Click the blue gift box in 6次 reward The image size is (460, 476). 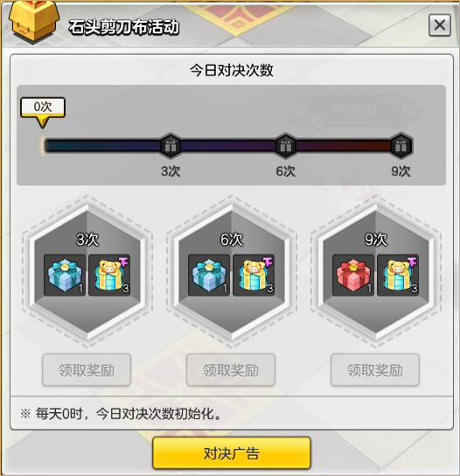point(209,275)
